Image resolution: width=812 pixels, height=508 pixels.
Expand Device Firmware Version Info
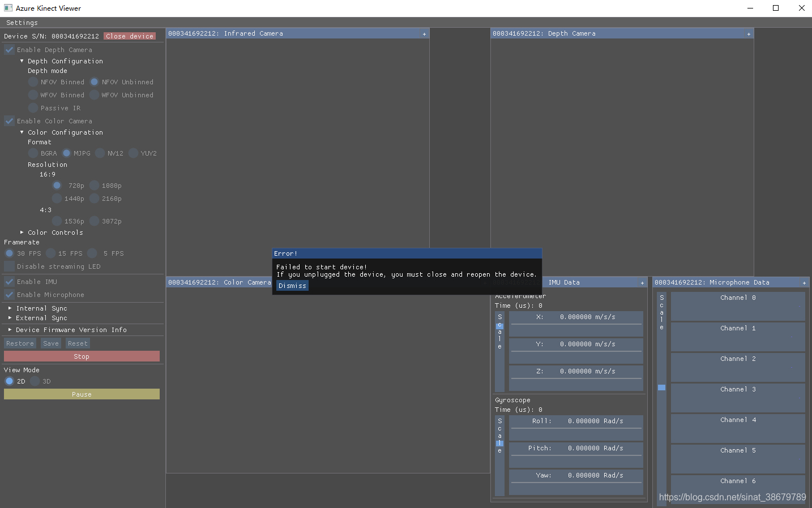tap(10, 330)
